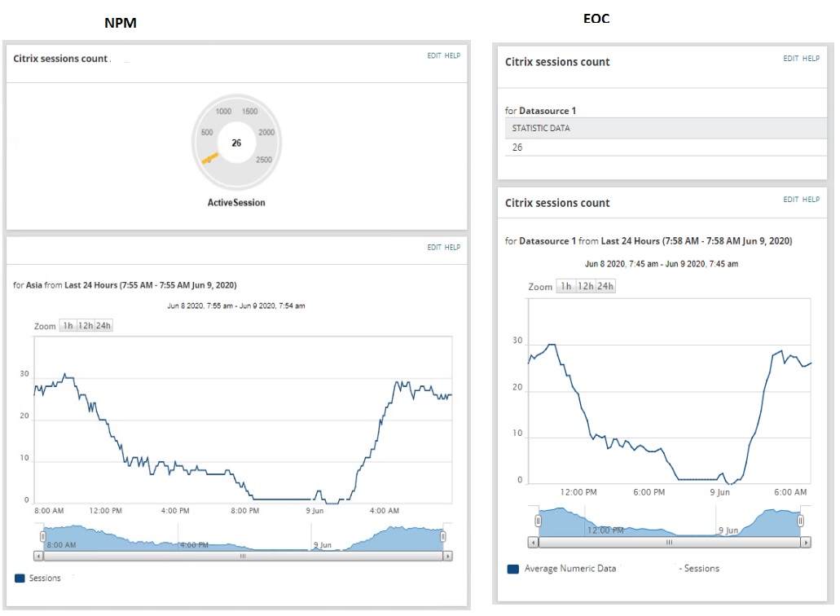
Task: Set EOC chart zoom to 12h
Action: [x=586, y=286]
